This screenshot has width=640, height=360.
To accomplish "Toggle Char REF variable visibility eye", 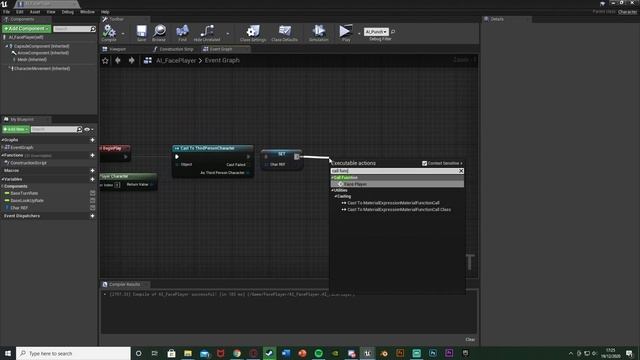I will 93,208.
